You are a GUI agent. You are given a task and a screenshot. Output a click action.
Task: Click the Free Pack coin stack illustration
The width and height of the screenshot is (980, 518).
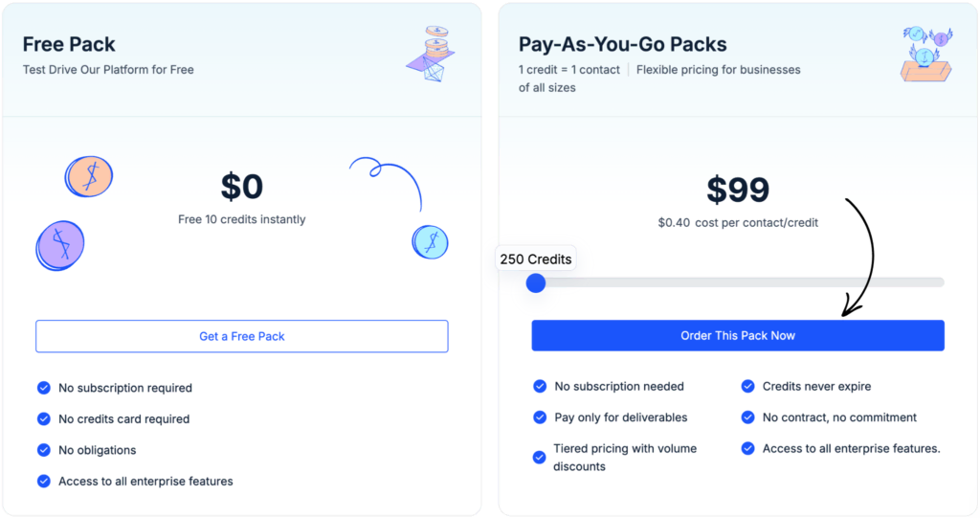[433, 54]
